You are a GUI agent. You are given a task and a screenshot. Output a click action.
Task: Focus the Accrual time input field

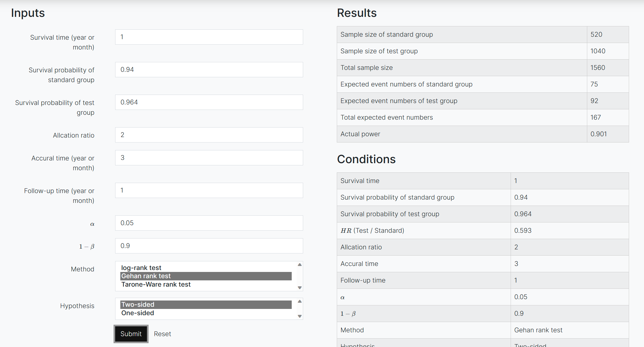(209, 158)
